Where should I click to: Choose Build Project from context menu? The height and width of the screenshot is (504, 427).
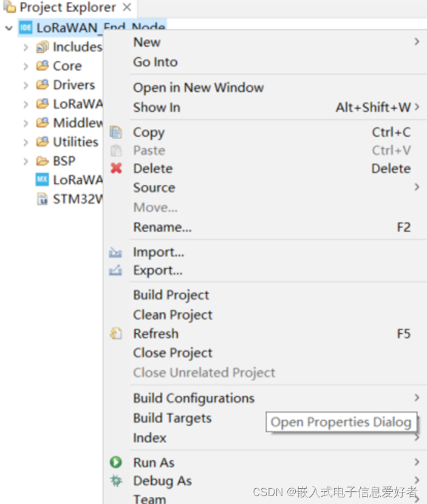pyautogui.click(x=171, y=295)
